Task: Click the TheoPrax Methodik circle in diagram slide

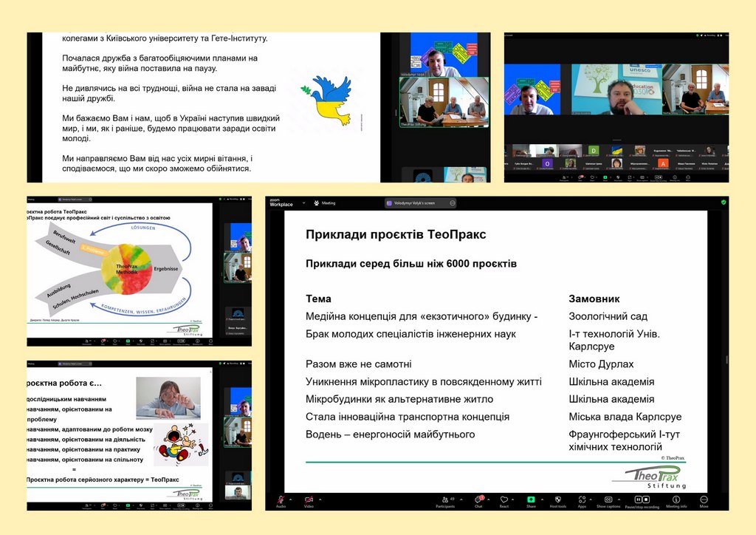Action: pos(127,269)
